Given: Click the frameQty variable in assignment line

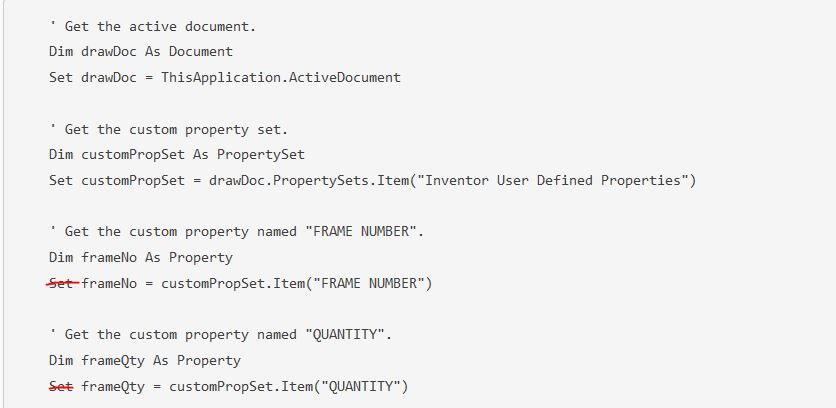Looking at the screenshot, I should [x=113, y=387].
